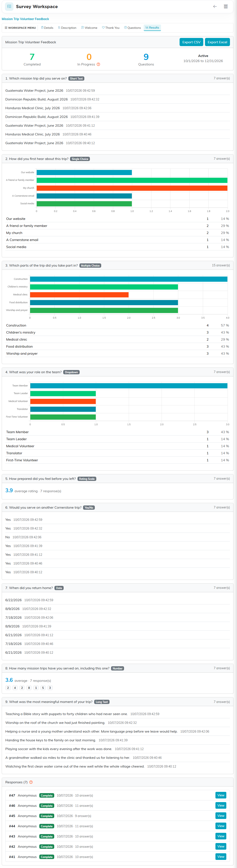View response #47
237x868 pixels.
coord(221,795)
